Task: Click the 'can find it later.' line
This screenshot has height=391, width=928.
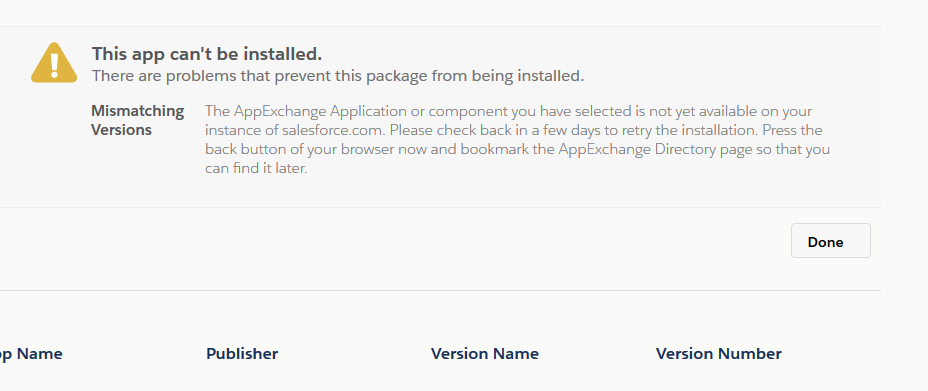Action: [256, 169]
